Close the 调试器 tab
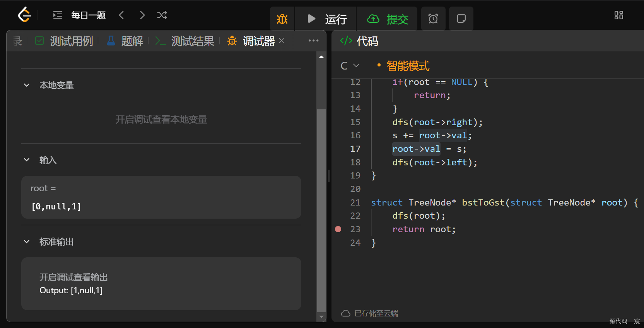Viewport: 644px width, 328px height. (282, 41)
